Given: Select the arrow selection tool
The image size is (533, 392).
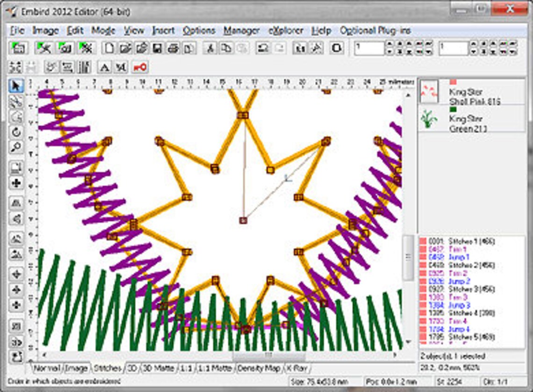Looking at the screenshot, I should pos(17,85).
